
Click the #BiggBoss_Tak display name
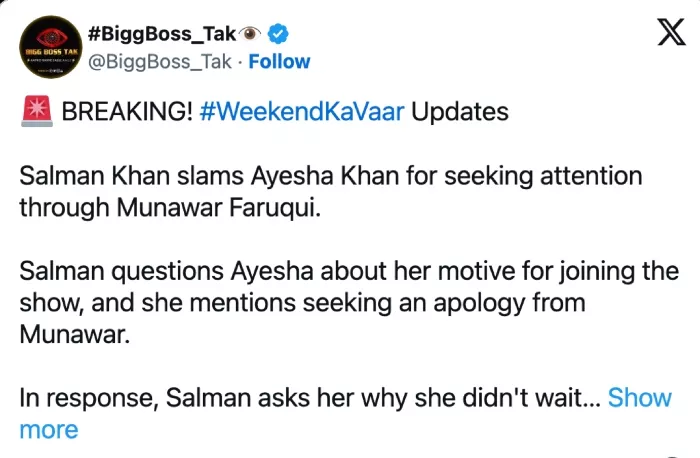161,34
